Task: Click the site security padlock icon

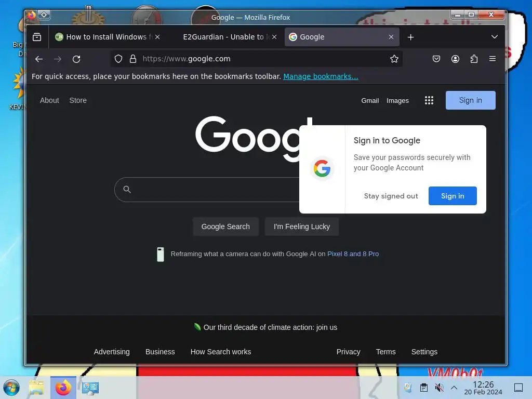Action: [x=133, y=59]
